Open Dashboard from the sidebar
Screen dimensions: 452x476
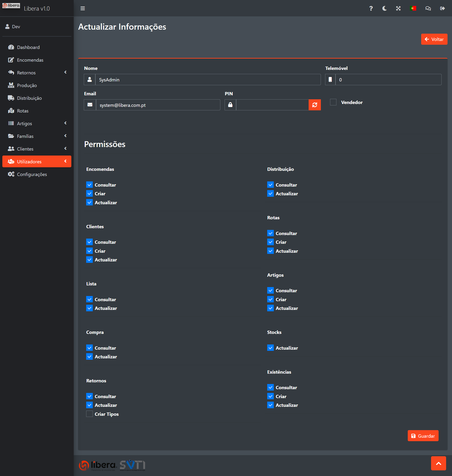tap(28, 47)
